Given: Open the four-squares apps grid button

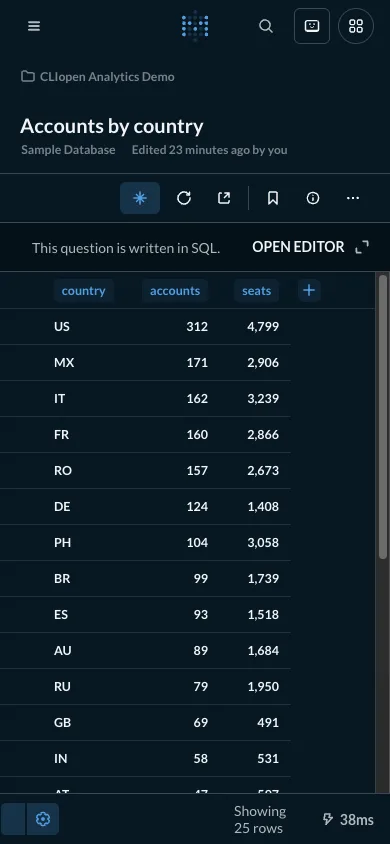Looking at the screenshot, I should (x=356, y=26).
